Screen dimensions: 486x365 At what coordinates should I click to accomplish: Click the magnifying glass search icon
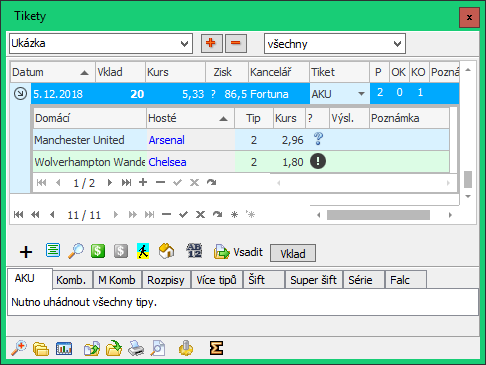tap(76, 251)
